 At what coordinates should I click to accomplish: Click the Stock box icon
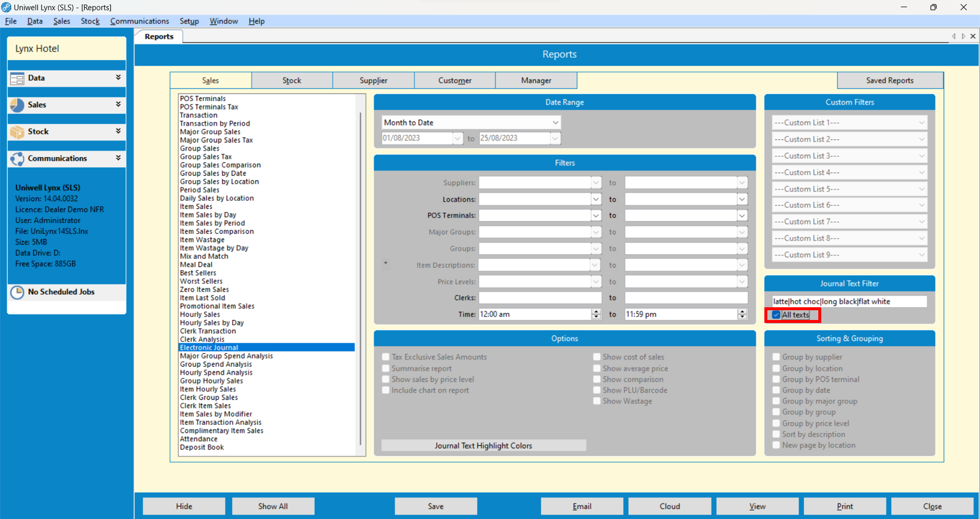point(17,132)
